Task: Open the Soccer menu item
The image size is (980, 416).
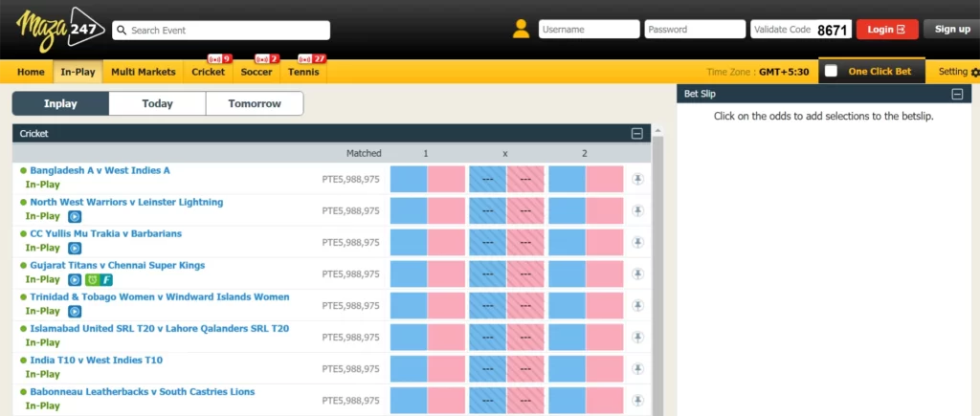Action: click(x=256, y=72)
